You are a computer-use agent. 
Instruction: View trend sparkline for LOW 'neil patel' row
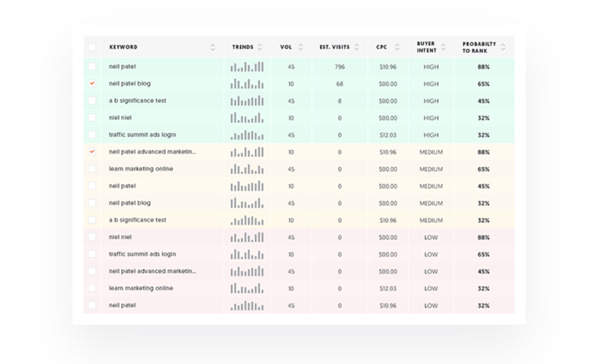tap(247, 305)
